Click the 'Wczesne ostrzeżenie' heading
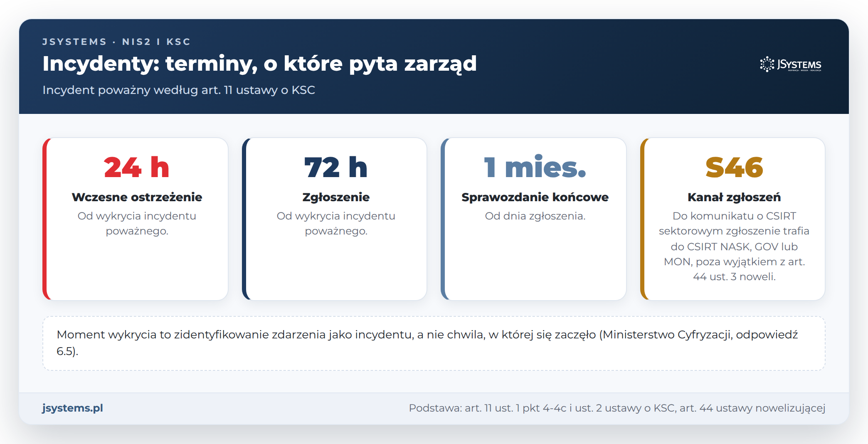868x444 pixels. (x=137, y=197)
